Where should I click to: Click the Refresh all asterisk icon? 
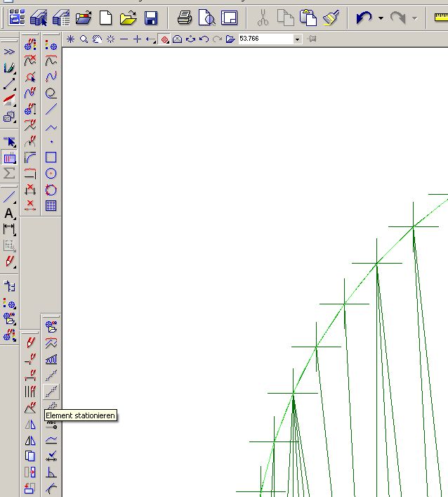[70, 39]
